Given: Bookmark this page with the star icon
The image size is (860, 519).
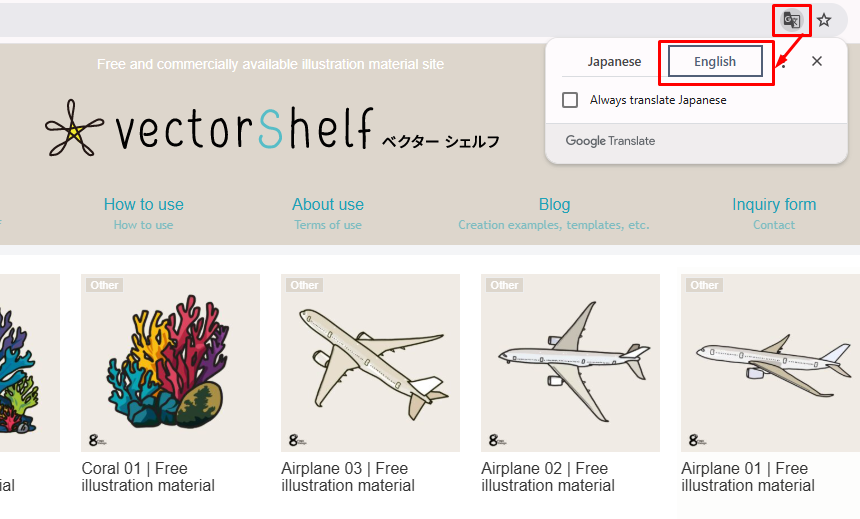Looking at the screenshot, I should (824, 20).
